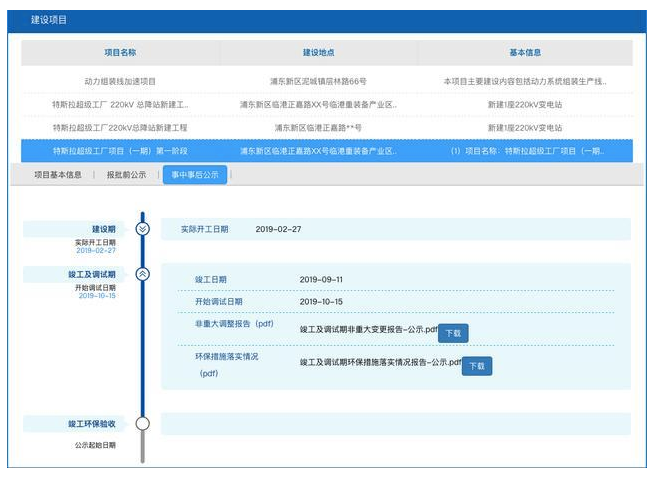
Task: Expand the 建设期 timeline section arrow
Action: [x=143, y=229]
